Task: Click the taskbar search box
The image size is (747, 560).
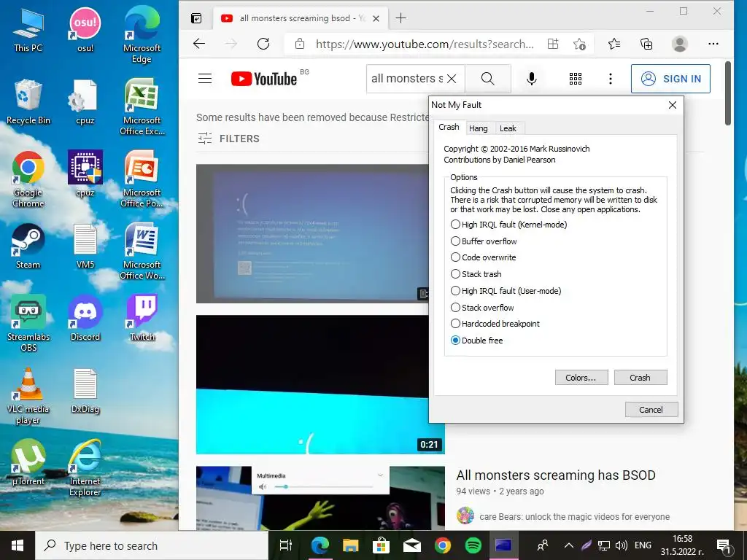Action: (x=152, y=545)
